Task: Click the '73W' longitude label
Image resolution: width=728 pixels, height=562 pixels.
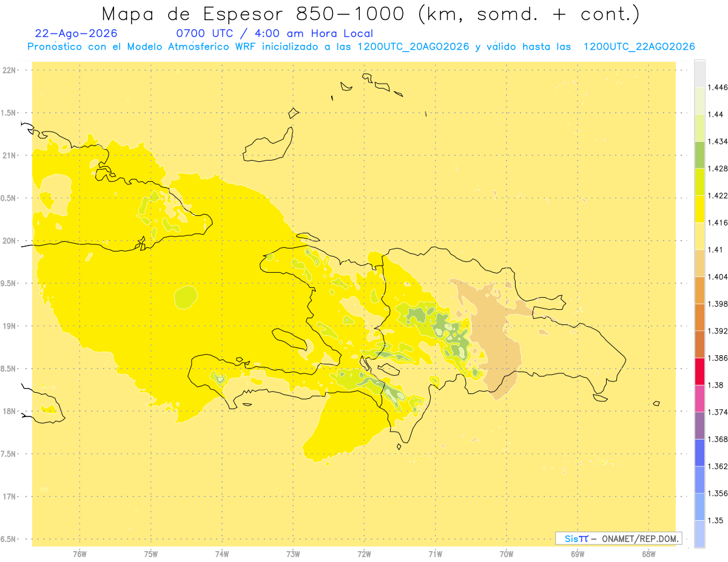Action: (293, 554)
